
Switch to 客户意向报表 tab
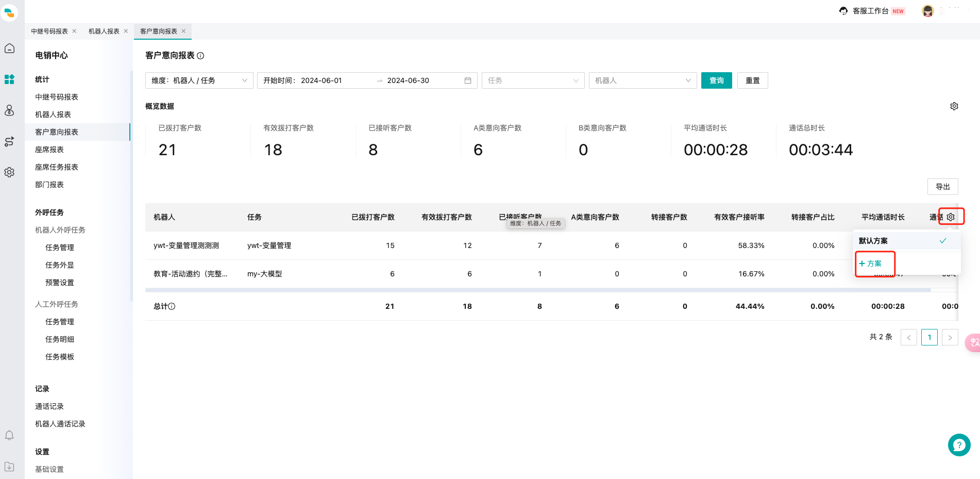click(159, 31)
